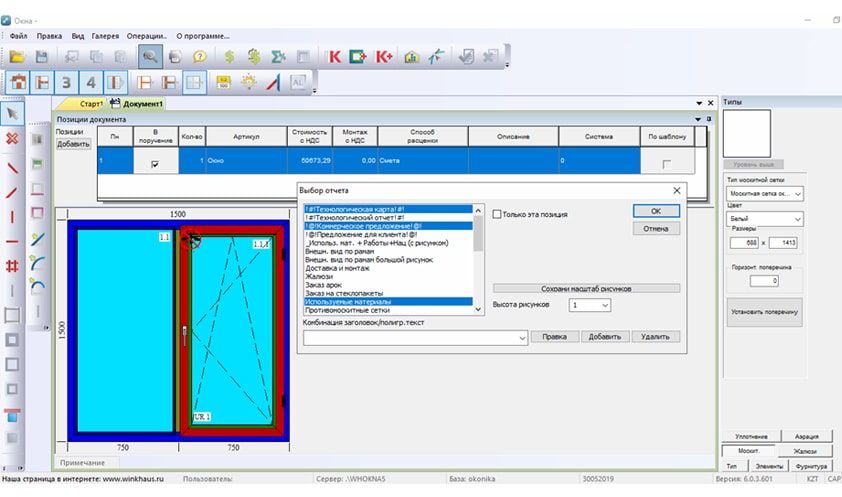Select the red hash grid tool

coord(13,266)
